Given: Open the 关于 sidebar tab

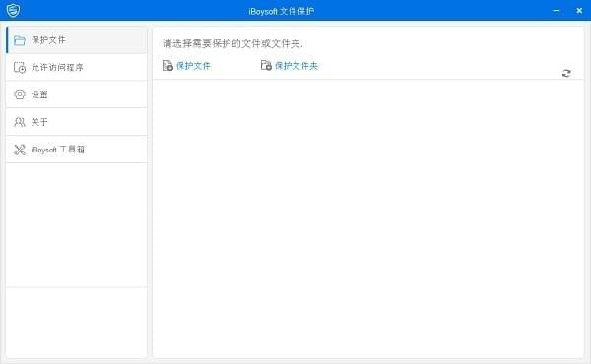Looking at the screenshot, I should tap(77, 122).
